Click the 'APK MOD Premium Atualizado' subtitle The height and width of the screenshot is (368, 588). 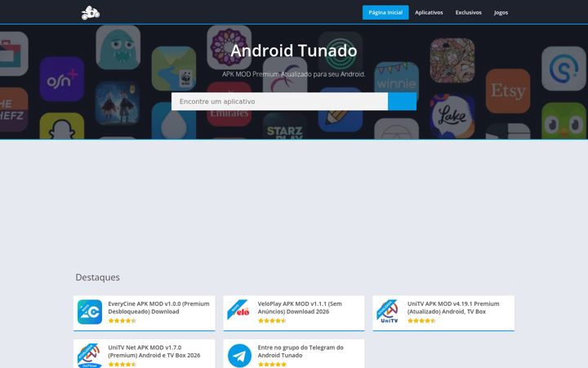click(294, 74)
